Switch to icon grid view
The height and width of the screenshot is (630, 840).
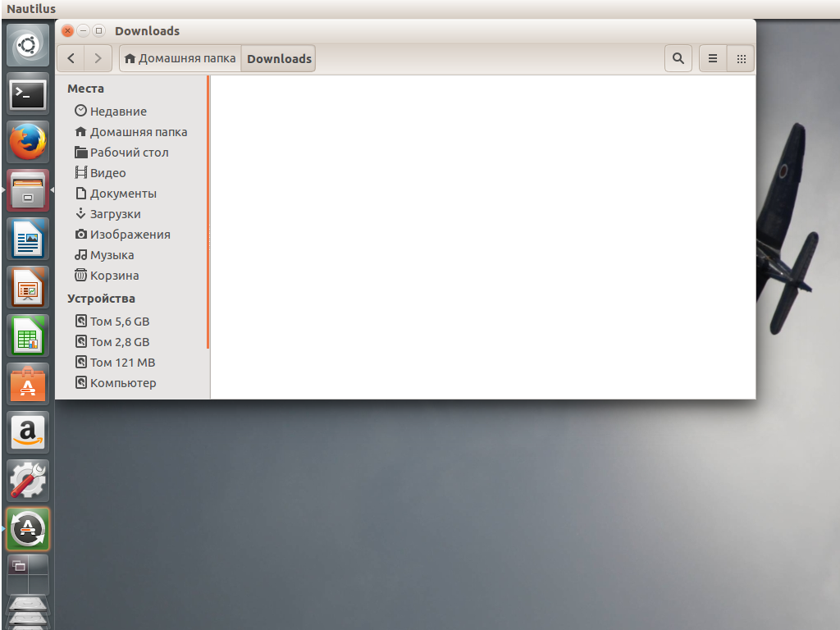(741, 58)
